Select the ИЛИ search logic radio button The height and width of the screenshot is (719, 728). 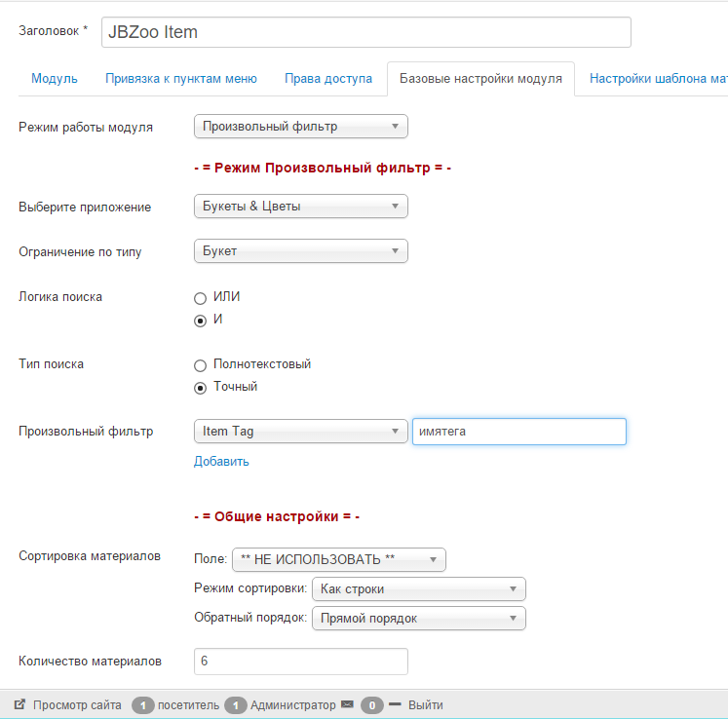[201, 298]
